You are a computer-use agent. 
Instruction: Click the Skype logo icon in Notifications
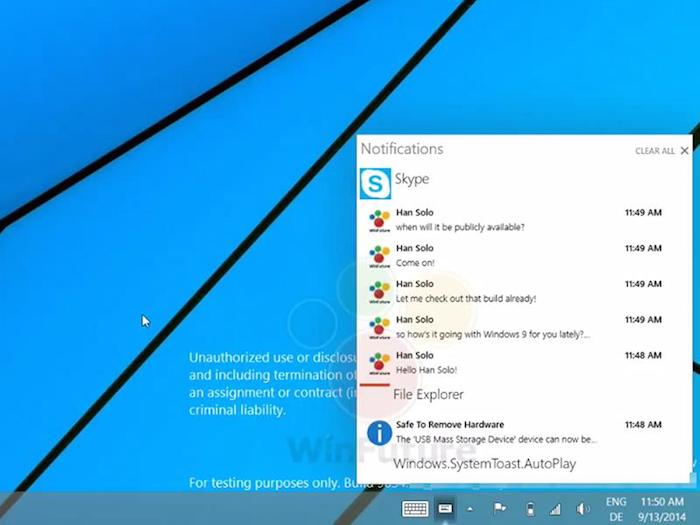[x=375, y=184]
